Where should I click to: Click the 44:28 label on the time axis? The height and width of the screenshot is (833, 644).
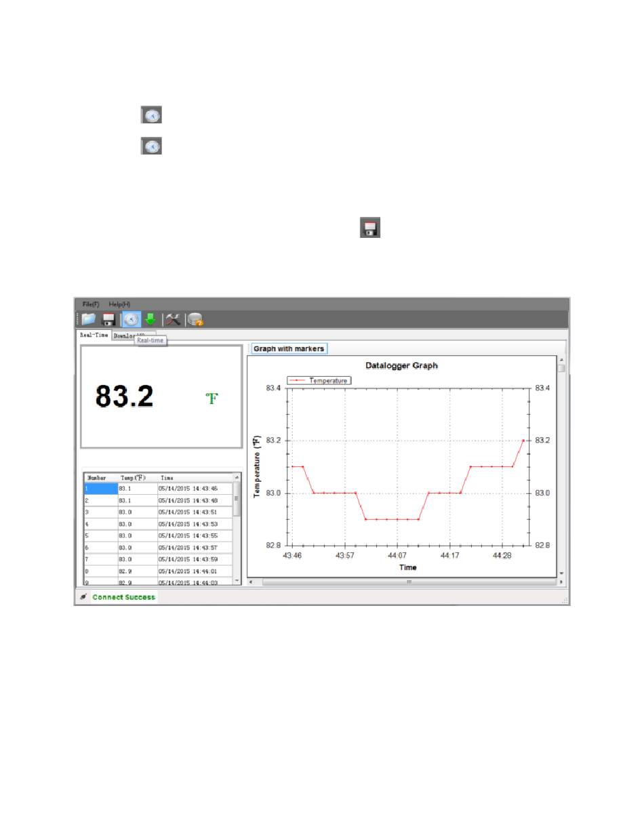point(502,556)
